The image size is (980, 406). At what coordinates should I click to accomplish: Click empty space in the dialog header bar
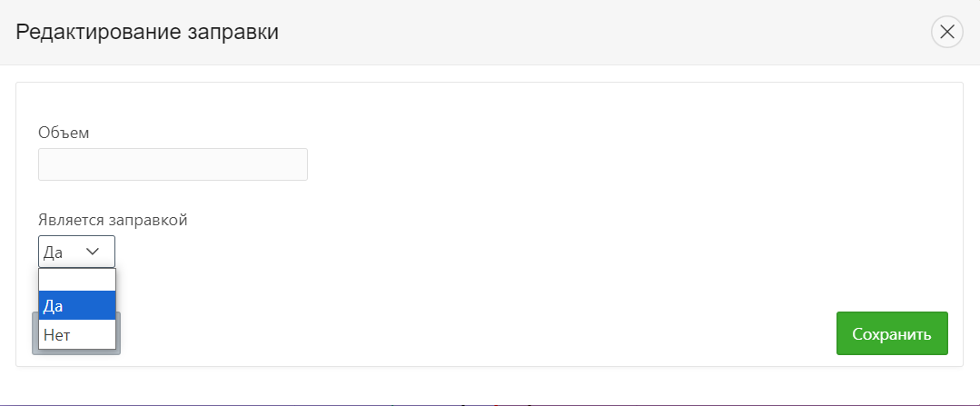pos(590,33)
